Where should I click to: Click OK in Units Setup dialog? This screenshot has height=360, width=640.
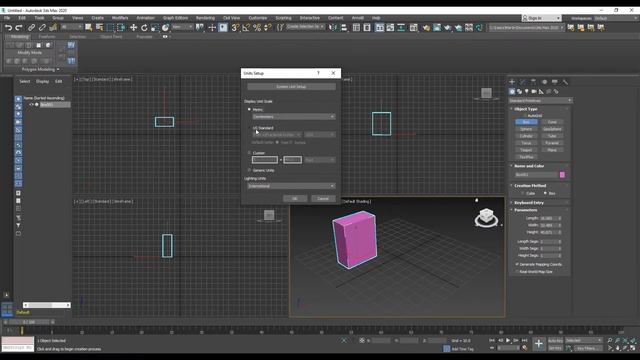(x=295, y=198)
